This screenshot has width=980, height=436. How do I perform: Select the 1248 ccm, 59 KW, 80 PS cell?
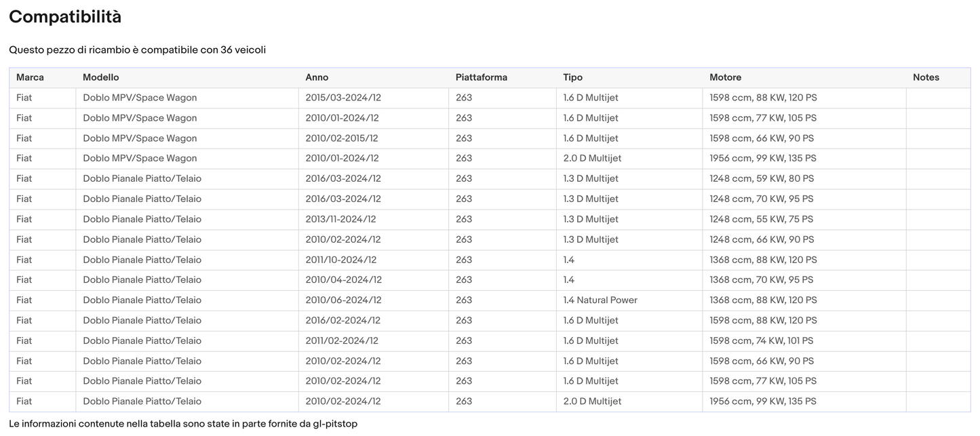tap(762, 178)
